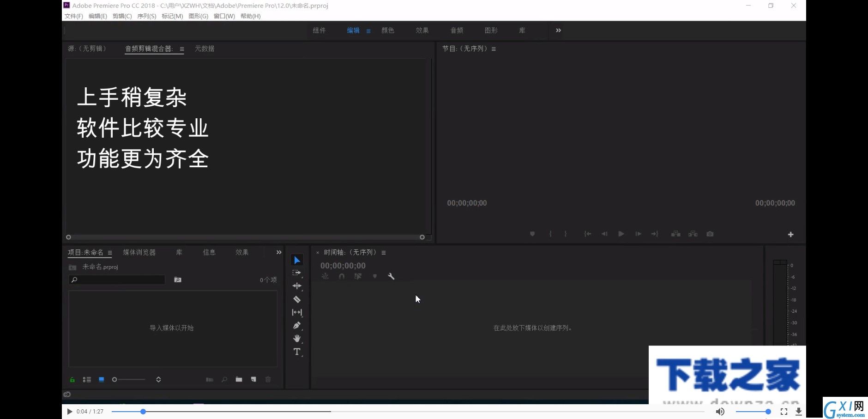Open 窗口(W) menu
868x419 pixels.
224,16
